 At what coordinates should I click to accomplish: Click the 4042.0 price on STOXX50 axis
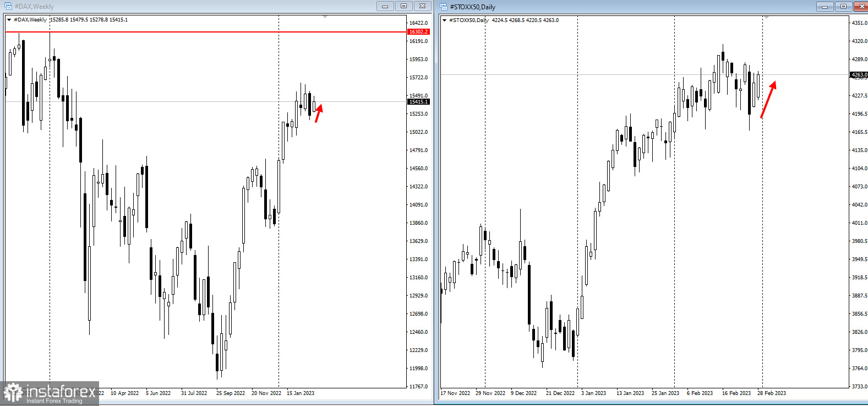[x=859, y=205]
